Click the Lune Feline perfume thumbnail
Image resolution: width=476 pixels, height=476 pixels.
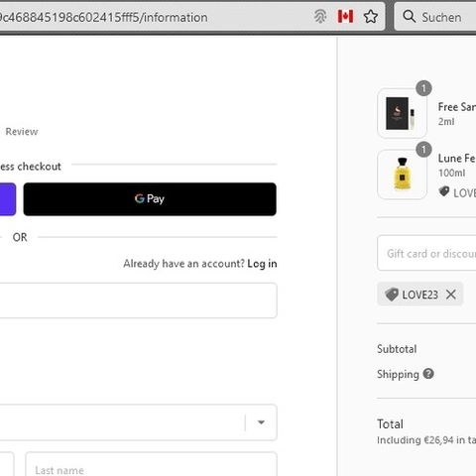402,175
